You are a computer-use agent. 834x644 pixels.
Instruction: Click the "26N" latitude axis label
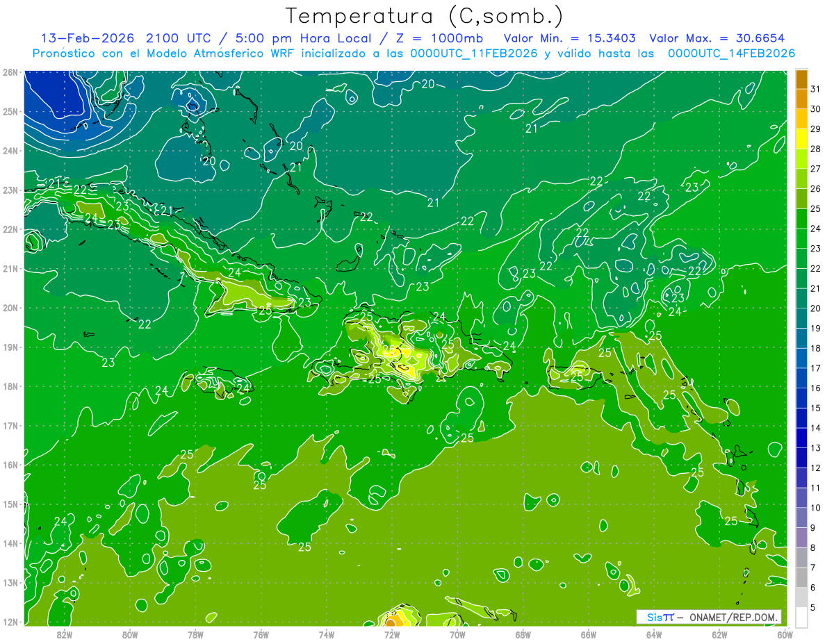[x=10, y=72]
